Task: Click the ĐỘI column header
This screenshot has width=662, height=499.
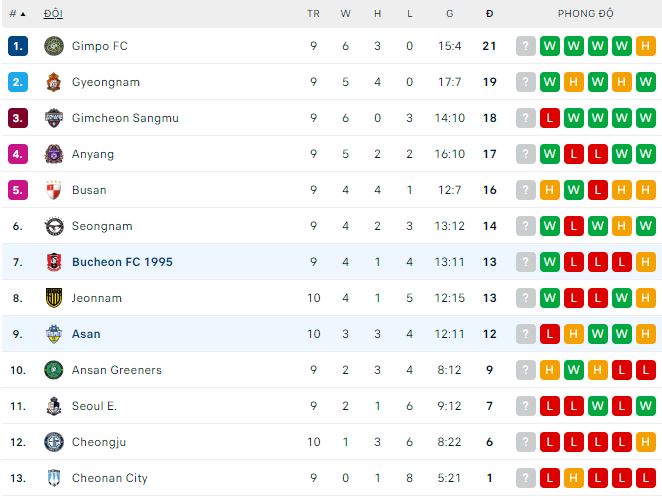Action: point(52,14)
